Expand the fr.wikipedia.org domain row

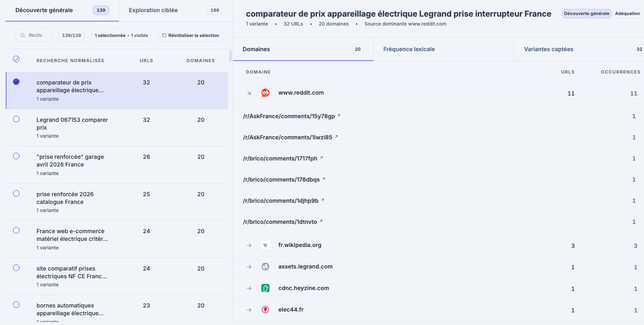pos(249,245)
